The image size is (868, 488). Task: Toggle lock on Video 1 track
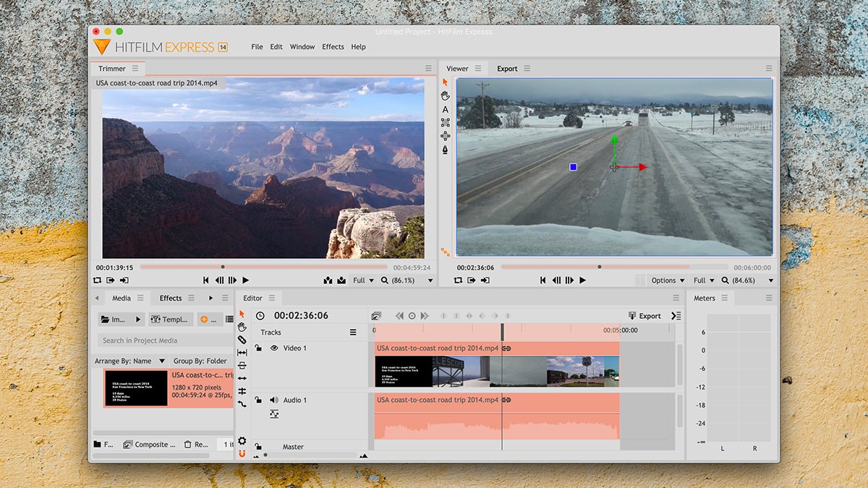click(258, 348)
